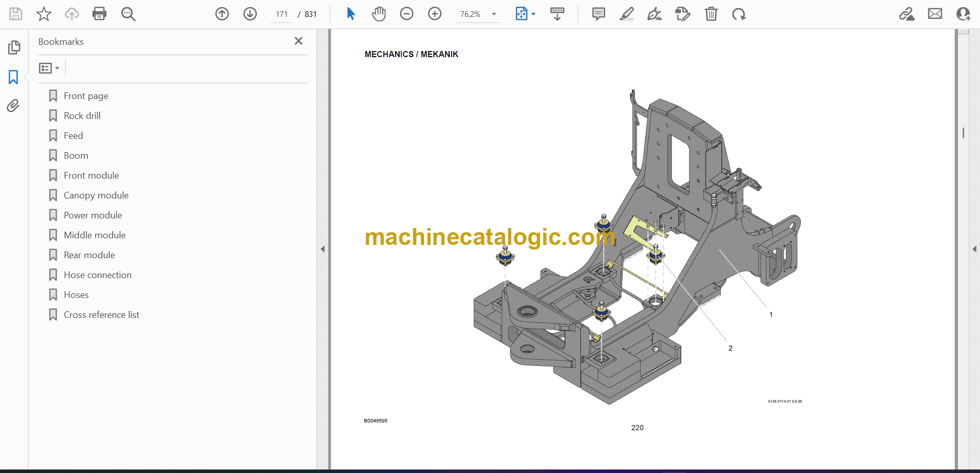Add a sticky note comment
Screen dimensions: 980x473
(599, 14)
